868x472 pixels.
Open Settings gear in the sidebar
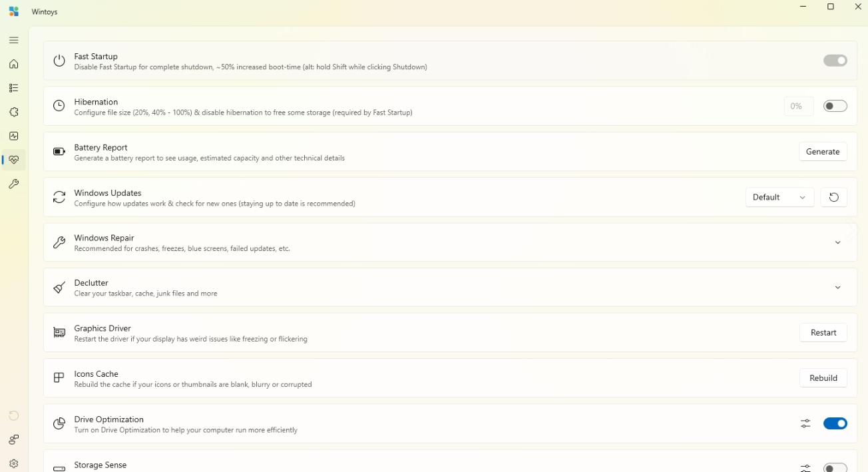13,463
